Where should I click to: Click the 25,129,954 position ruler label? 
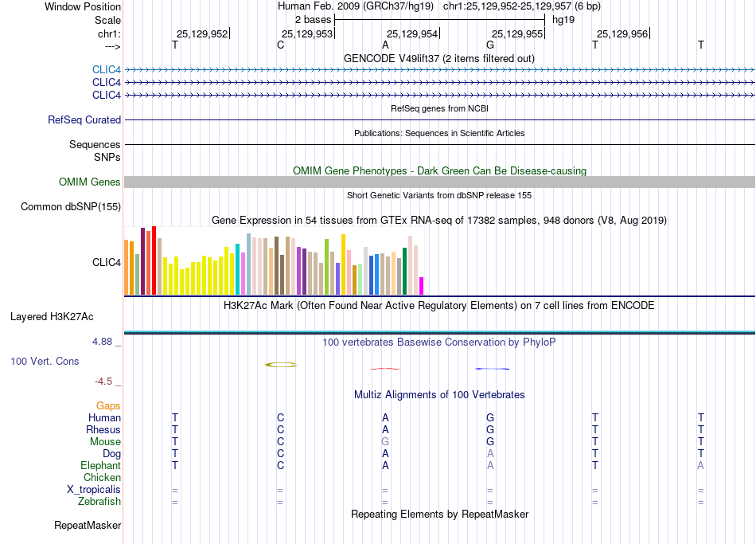pos(411,33)
